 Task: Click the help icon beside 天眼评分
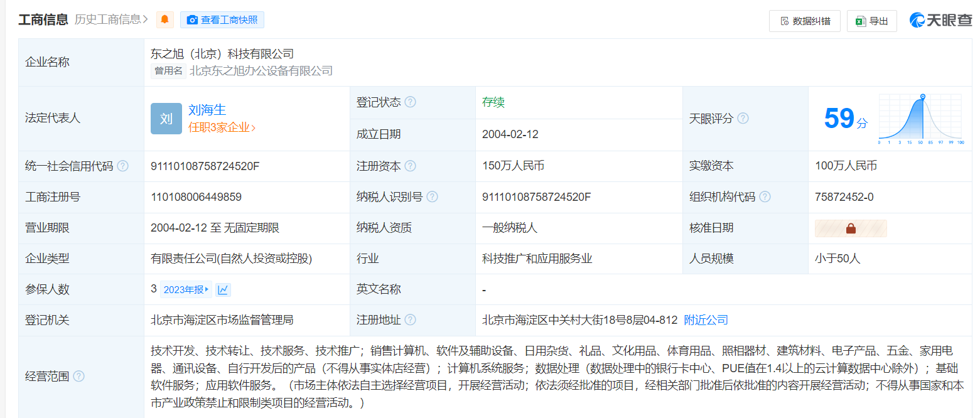[743, 119]
